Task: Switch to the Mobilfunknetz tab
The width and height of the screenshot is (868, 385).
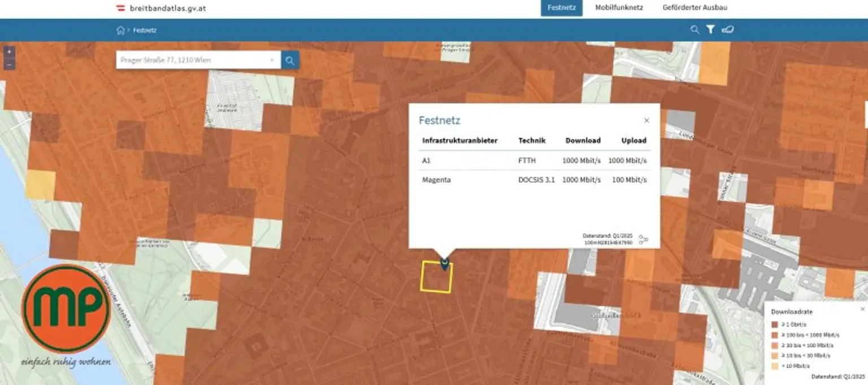Action: pyautogui.click(x=619, y=8)
